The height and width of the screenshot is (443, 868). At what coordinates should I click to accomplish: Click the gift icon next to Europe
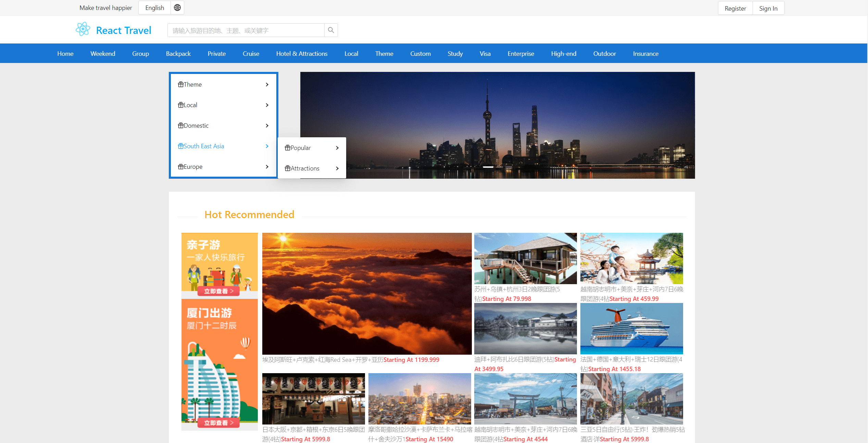click(x=181, y=167)
